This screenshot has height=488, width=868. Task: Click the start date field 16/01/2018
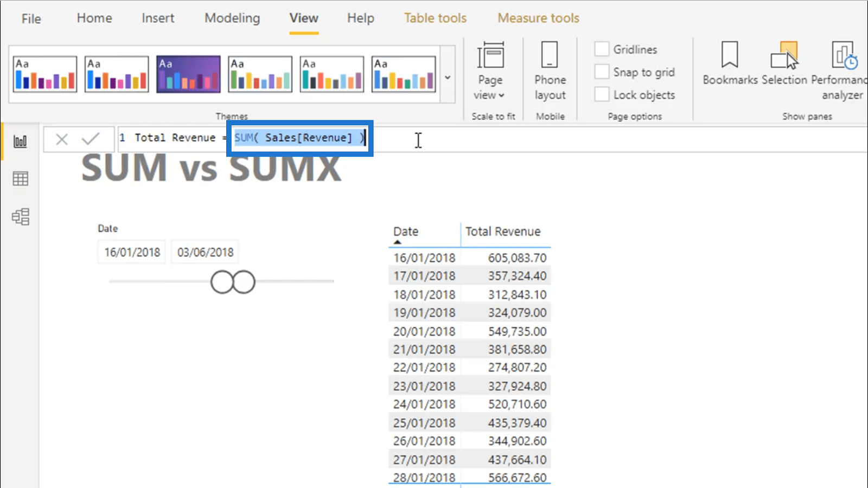pyautogui.click(x=132, y=252)
